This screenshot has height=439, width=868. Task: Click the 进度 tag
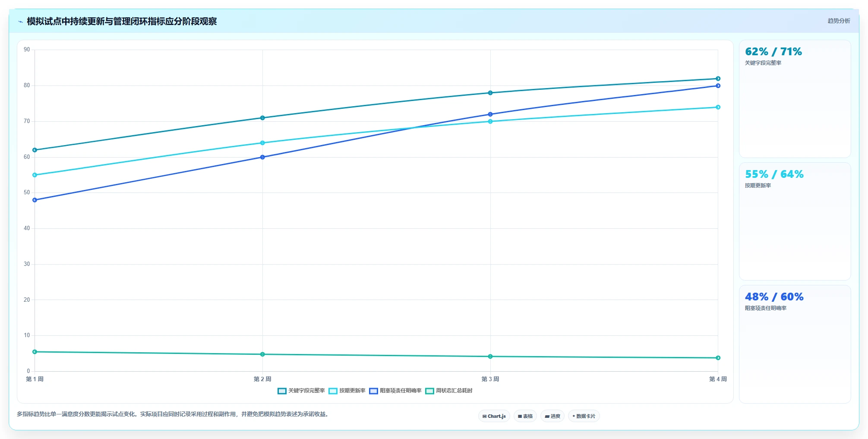click(552, 416)
